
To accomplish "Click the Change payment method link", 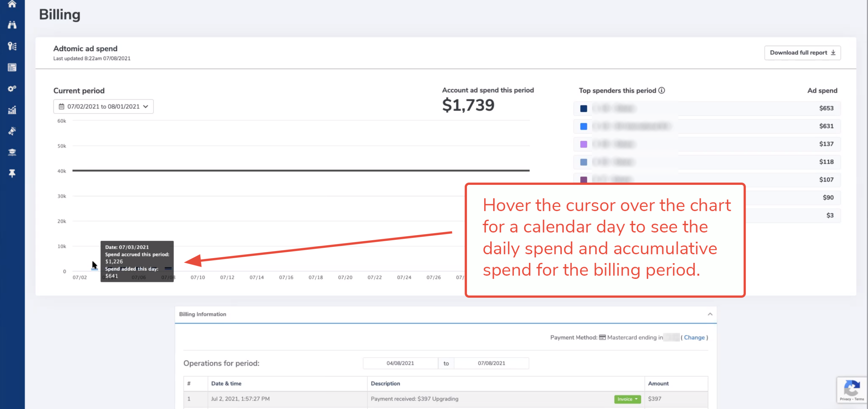I will [x=694, y=337].
